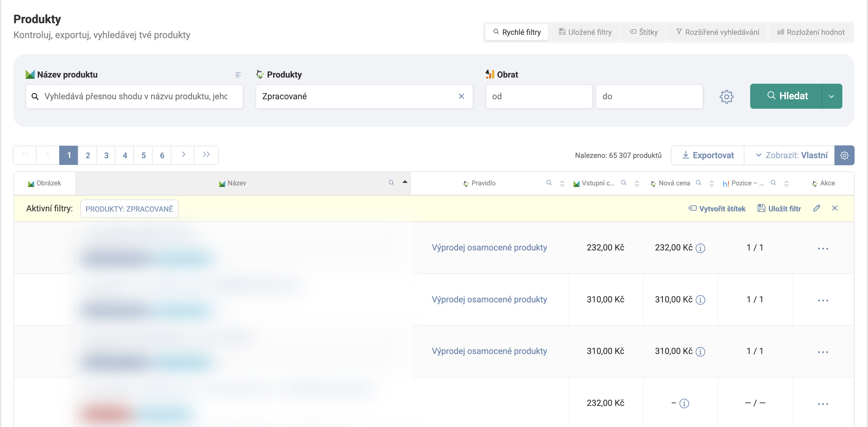
Task: Toggle sort on Nová cena column
Action: pyautogui.click(x=712, y=183)
